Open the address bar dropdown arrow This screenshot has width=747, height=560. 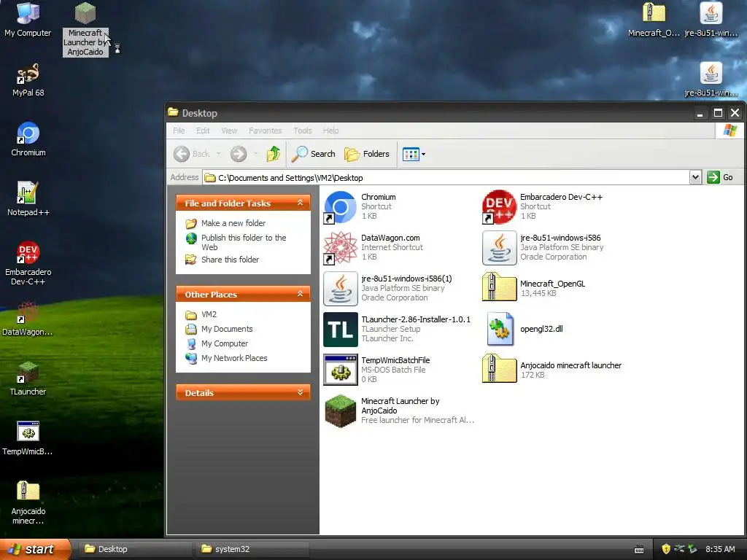695,178
